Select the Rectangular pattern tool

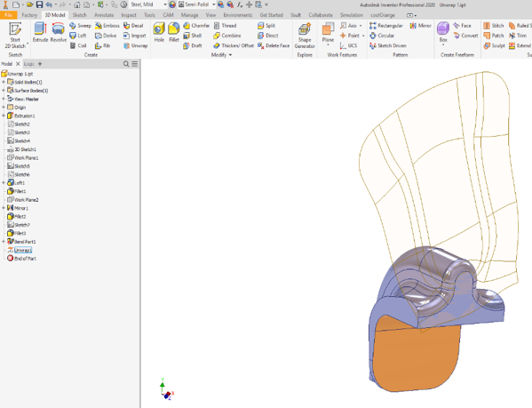tap(386, 26)
